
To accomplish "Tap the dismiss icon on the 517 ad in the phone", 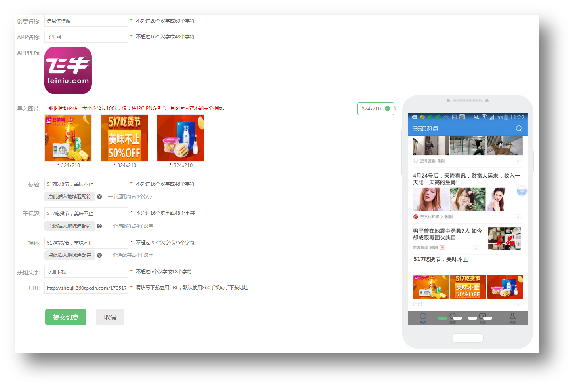I will click(x=518, y=304).
